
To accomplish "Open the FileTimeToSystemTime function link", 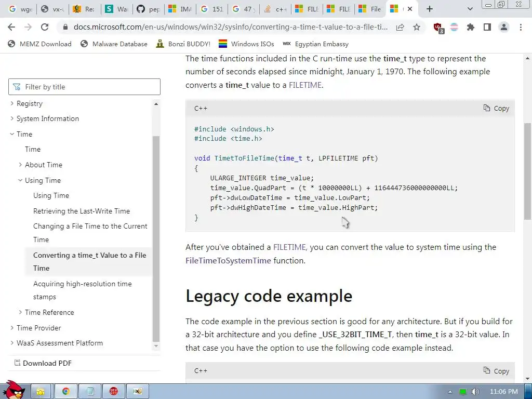I will click(229, 261).
